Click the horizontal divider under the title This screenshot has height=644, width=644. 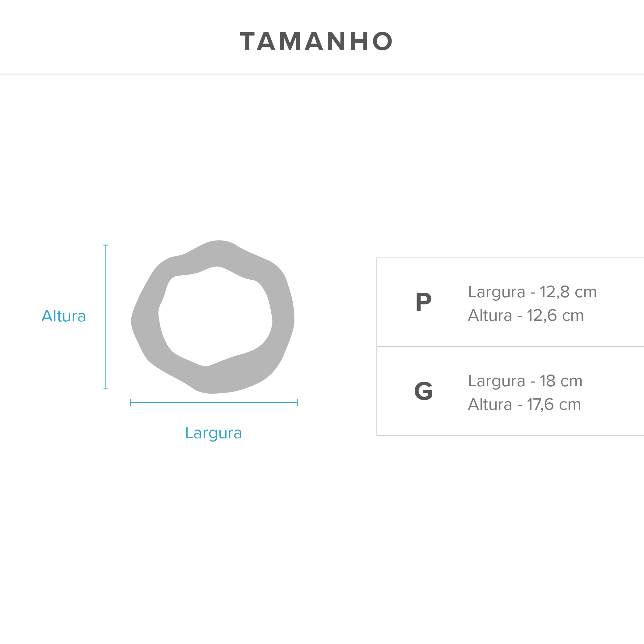point(322,74)
